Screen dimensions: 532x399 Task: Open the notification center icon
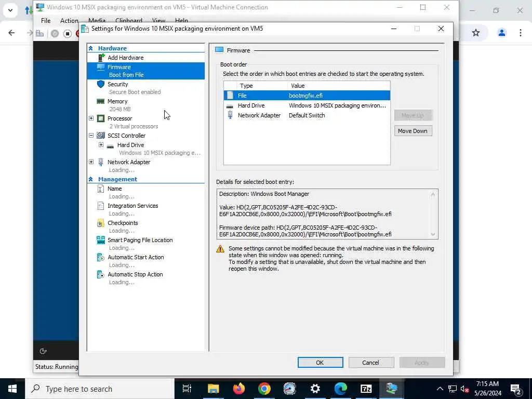pos(516,389)
